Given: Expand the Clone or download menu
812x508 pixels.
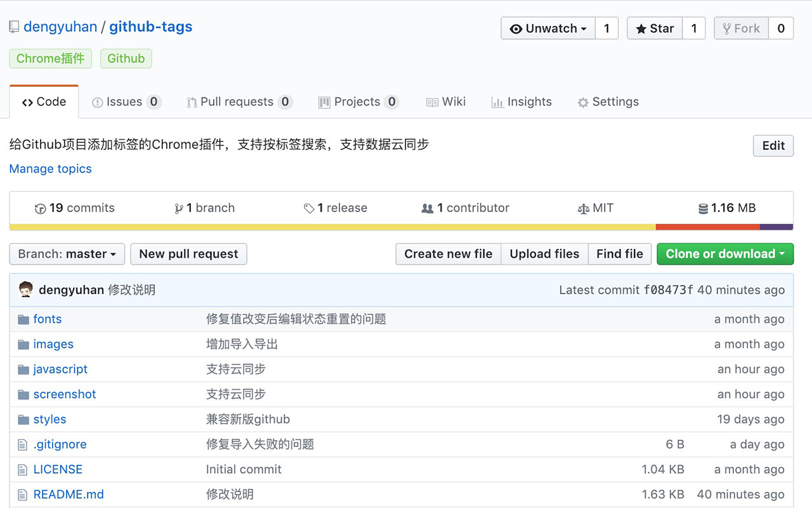Looking at the screenshot, I should [x=724, y=254].
